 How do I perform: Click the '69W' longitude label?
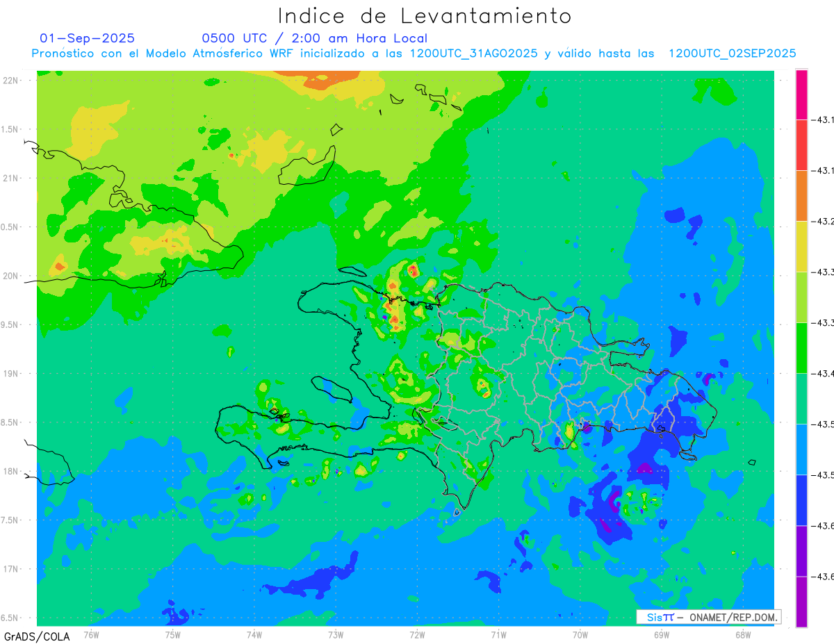(x=662, y=634)
